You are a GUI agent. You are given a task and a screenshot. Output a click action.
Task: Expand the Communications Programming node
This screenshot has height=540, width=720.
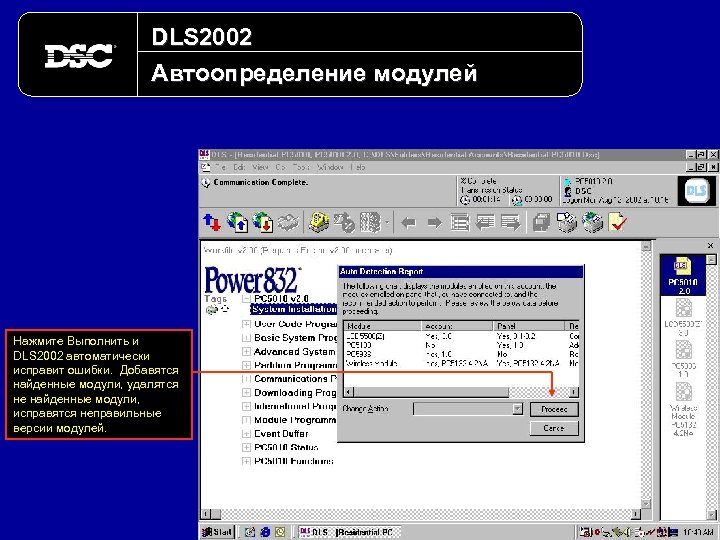coord(246,379)
